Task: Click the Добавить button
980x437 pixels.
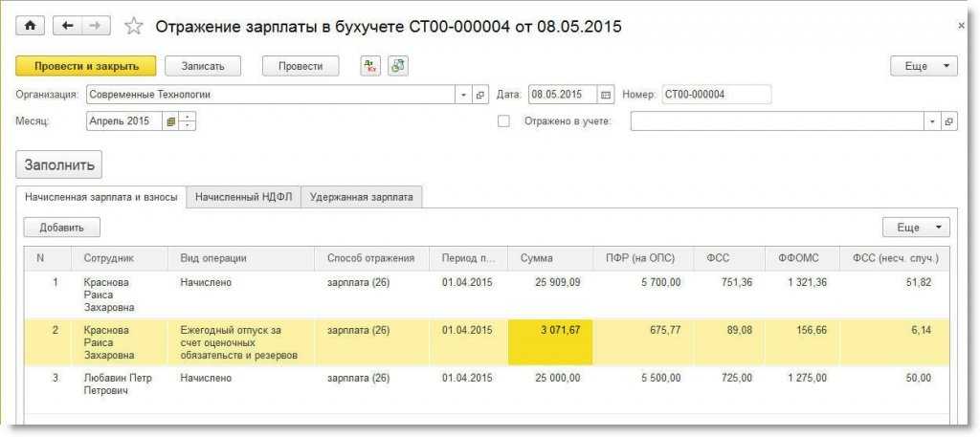Action: click(x=62, y=228)
